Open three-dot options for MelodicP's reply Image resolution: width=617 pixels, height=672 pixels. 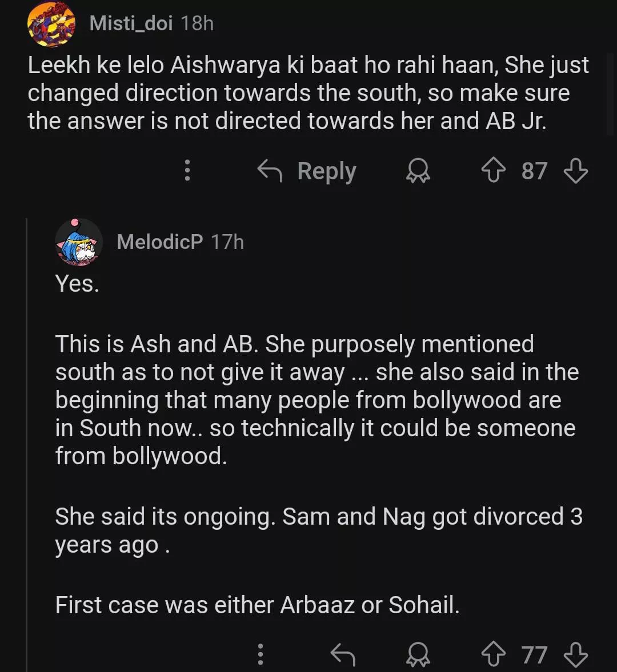(x=260, y=654)
